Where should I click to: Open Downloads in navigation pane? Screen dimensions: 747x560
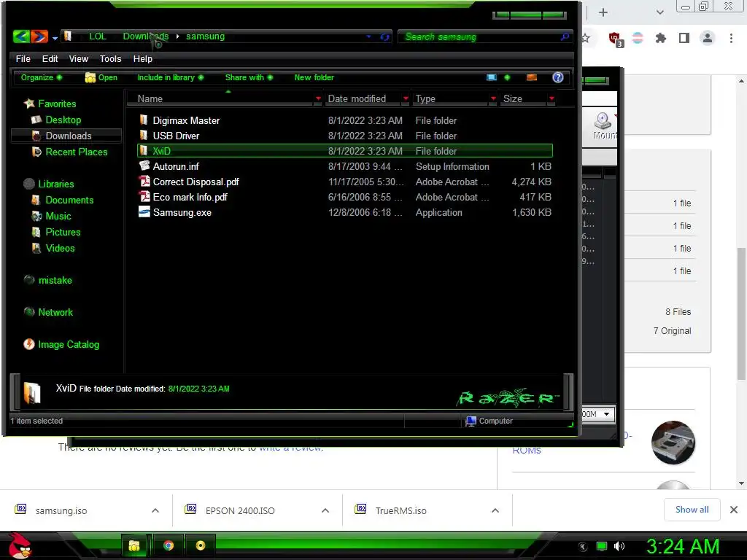pos(68,136)
